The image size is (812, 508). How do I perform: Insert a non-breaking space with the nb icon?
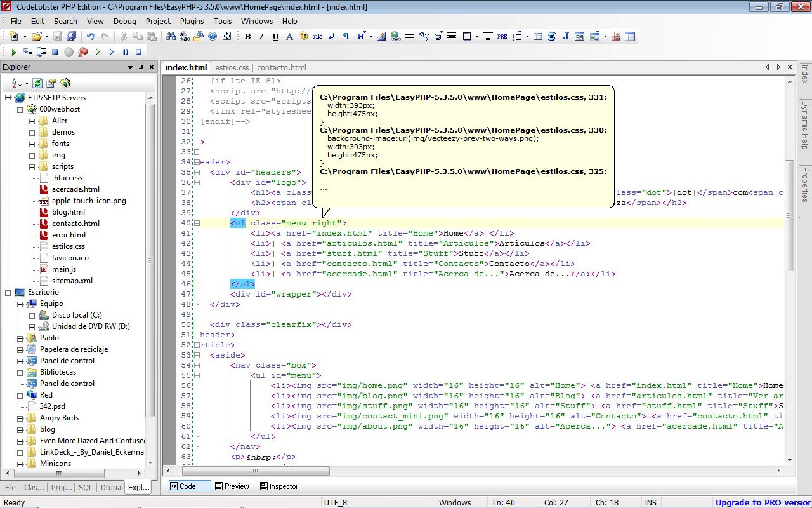pyautogui.click(x=317, y=36)
